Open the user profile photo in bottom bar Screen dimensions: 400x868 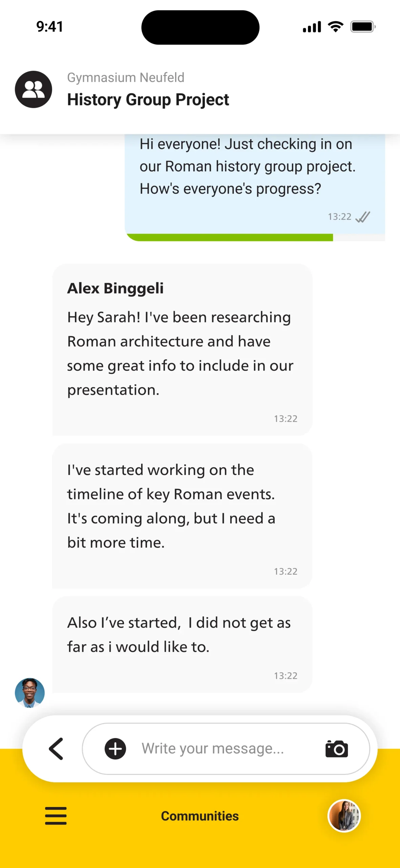(x=344, y=816)
